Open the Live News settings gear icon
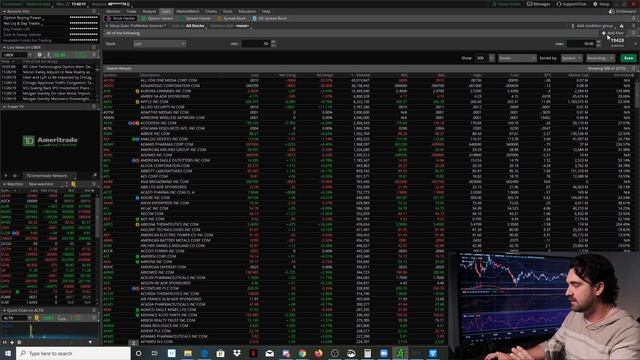 click(39, 55)
